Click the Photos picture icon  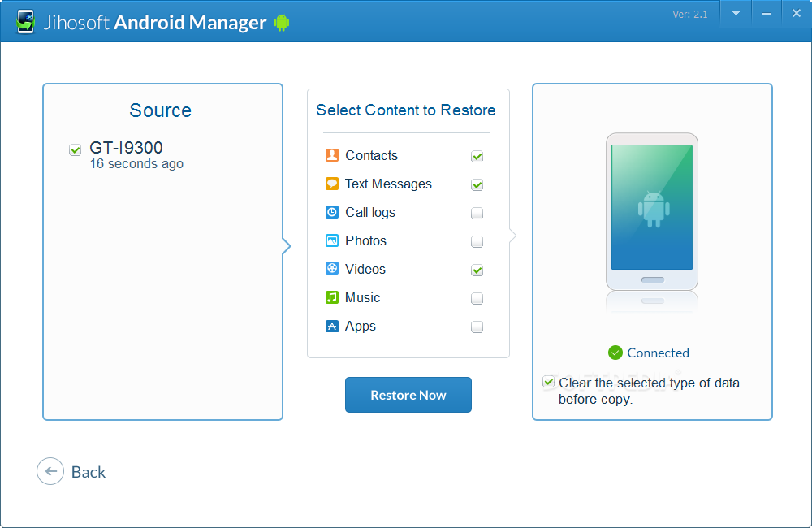pos(332,240)
